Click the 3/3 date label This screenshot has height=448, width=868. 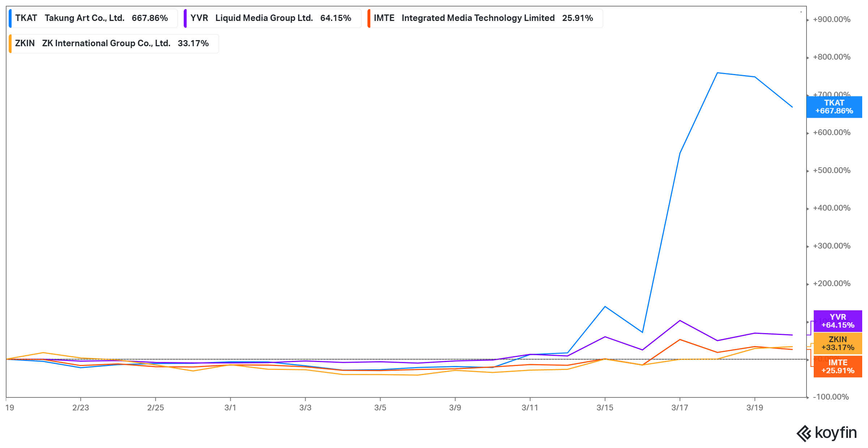coord(305,408)
